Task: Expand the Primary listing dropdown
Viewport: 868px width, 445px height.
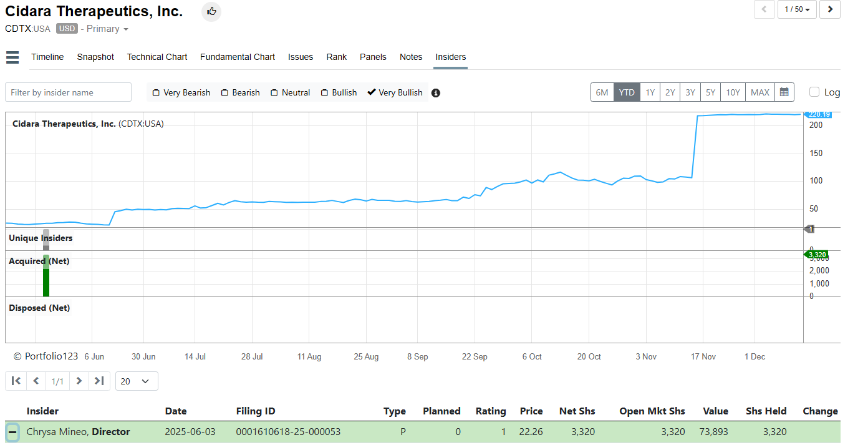Action: [107, 29]
